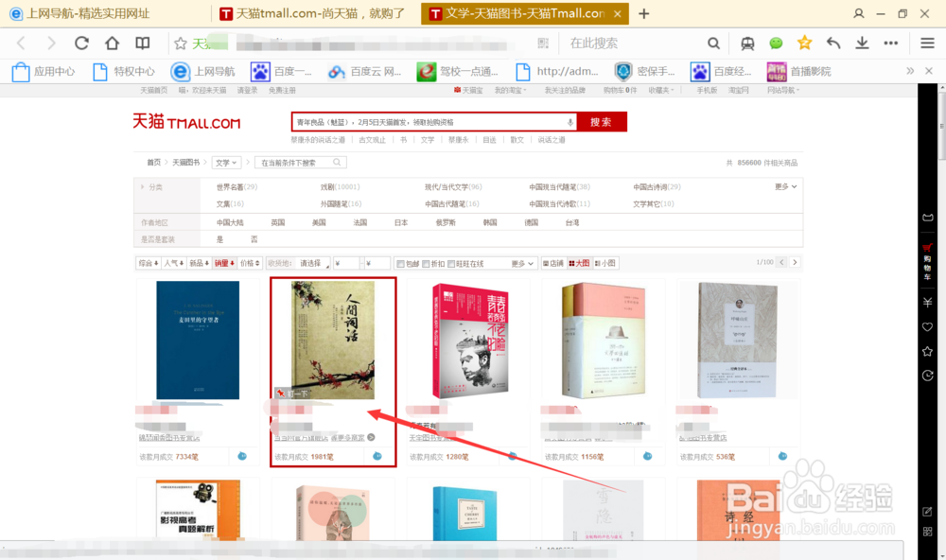
Task: Open the 网站导航 dropdown in top bar
Action: click(783, 91)
